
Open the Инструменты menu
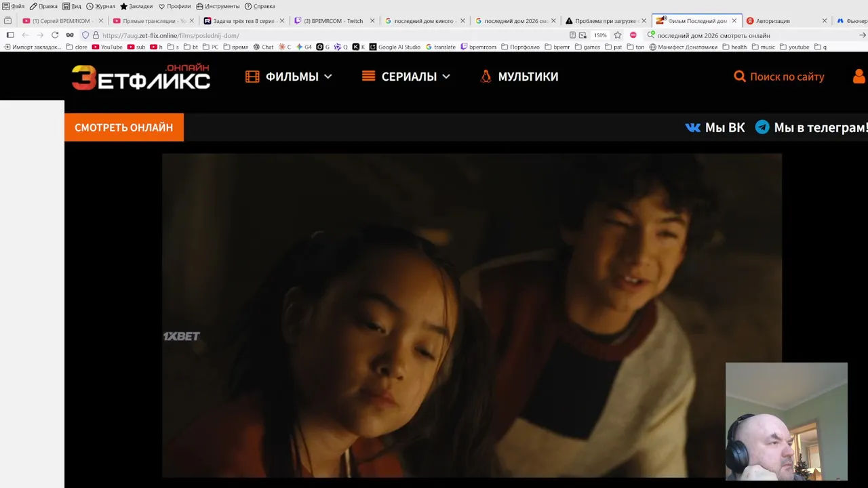coord(218,6)
